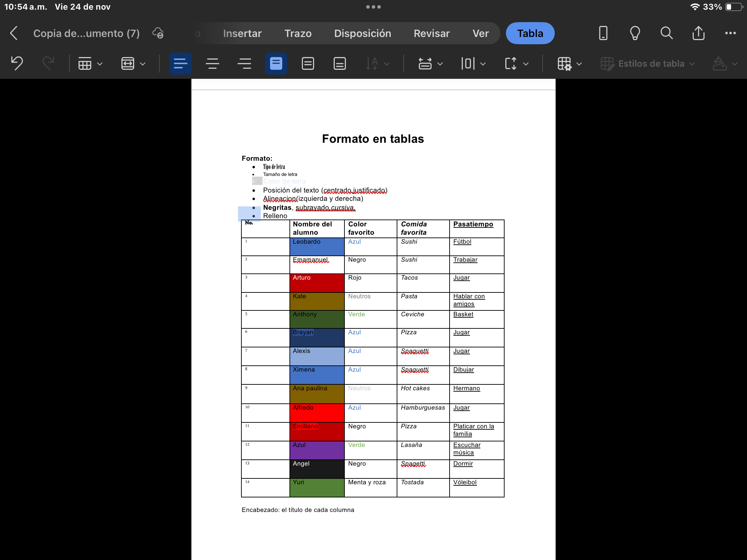The height and width of the screenshot is (560, 747).
Task: Click the Formato en tablas heading
Action: (373, 139)
